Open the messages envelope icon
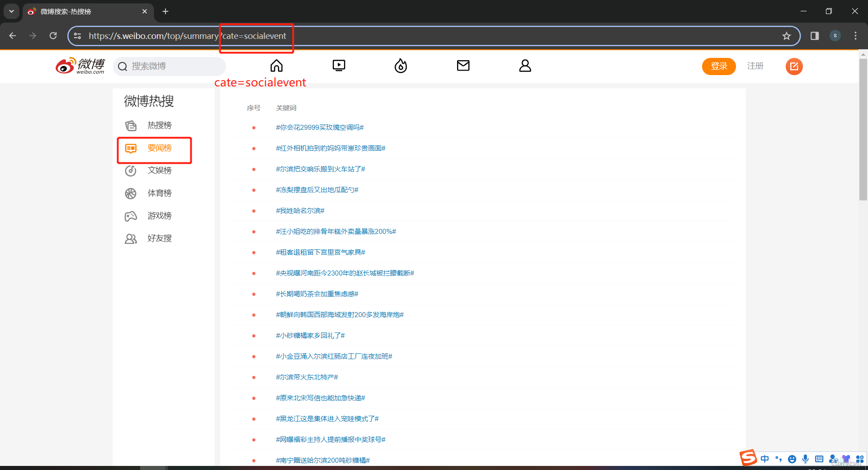Screen dimensions: 868x470 point(463,66)
